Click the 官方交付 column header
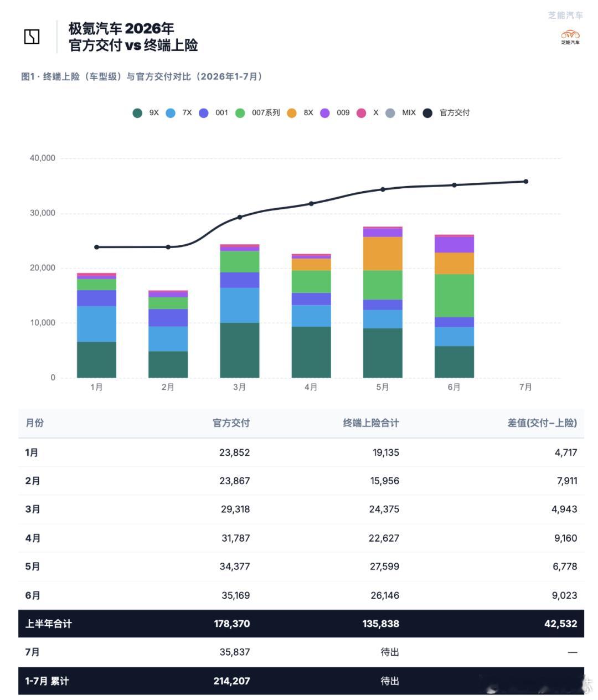This screenshot has width=598, height=700. pyautogui.click(x=231, y=423)
